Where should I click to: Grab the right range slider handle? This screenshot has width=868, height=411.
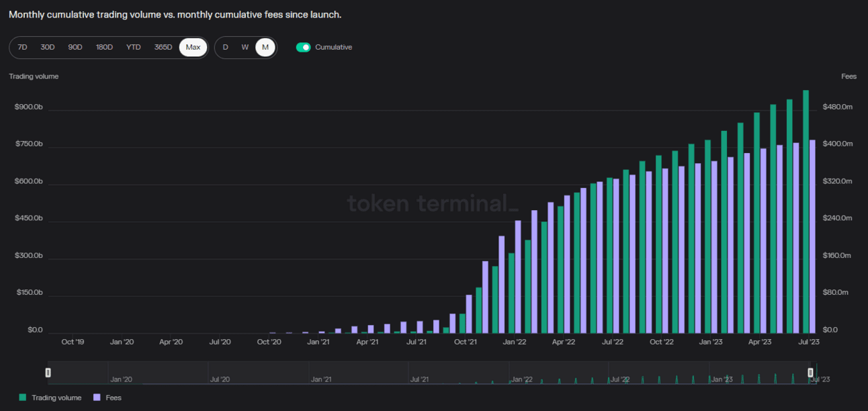coord(810,372)
